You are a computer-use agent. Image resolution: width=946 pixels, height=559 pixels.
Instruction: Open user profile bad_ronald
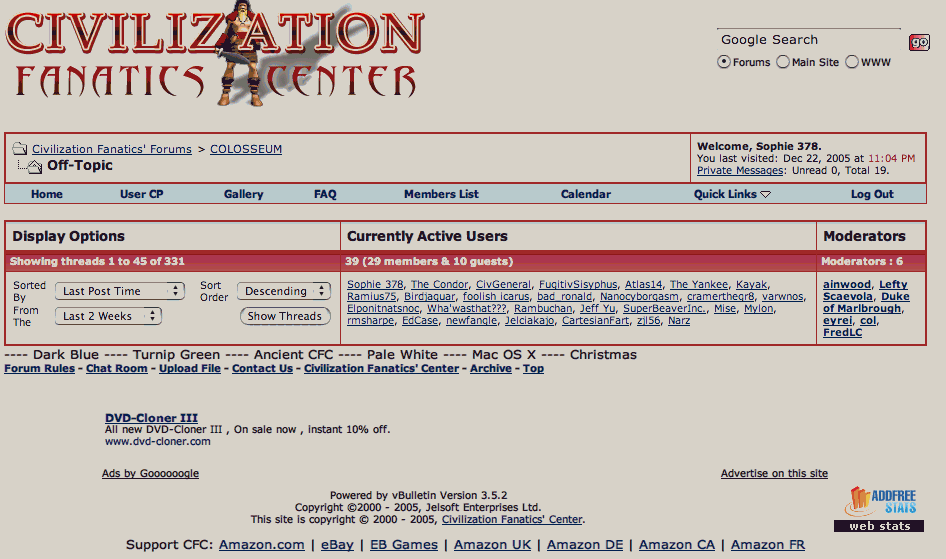565,297
